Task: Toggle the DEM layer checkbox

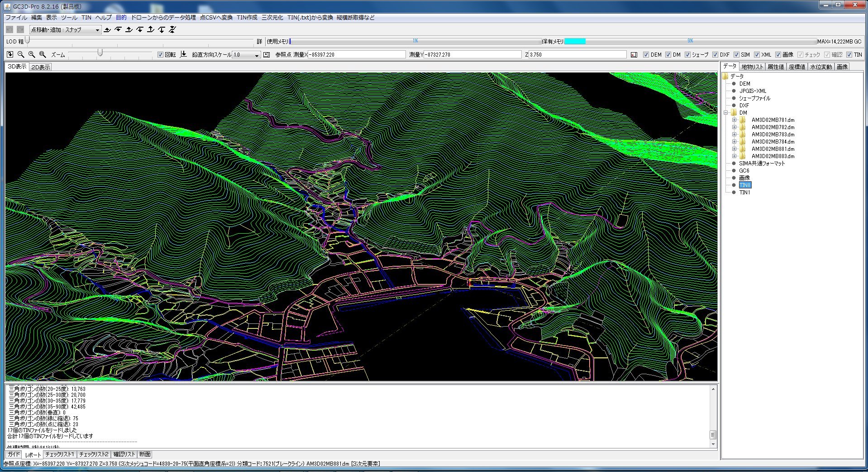Action: (x=646, y=55)
